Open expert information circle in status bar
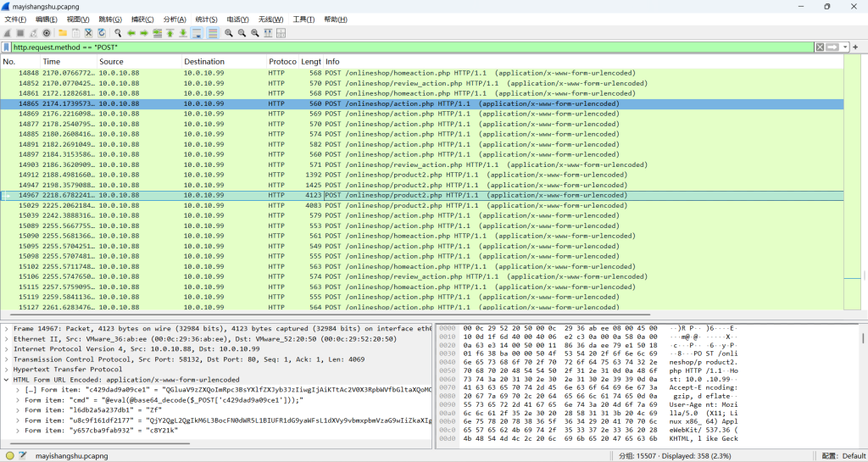 [9, 456]
